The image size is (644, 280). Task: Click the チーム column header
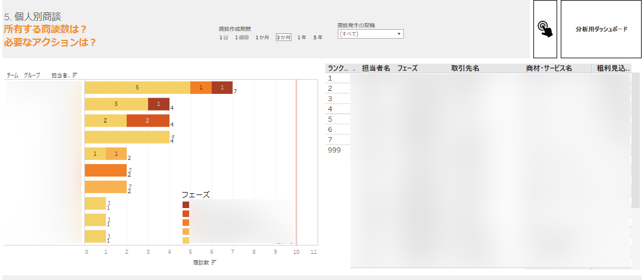coord(12,75)
